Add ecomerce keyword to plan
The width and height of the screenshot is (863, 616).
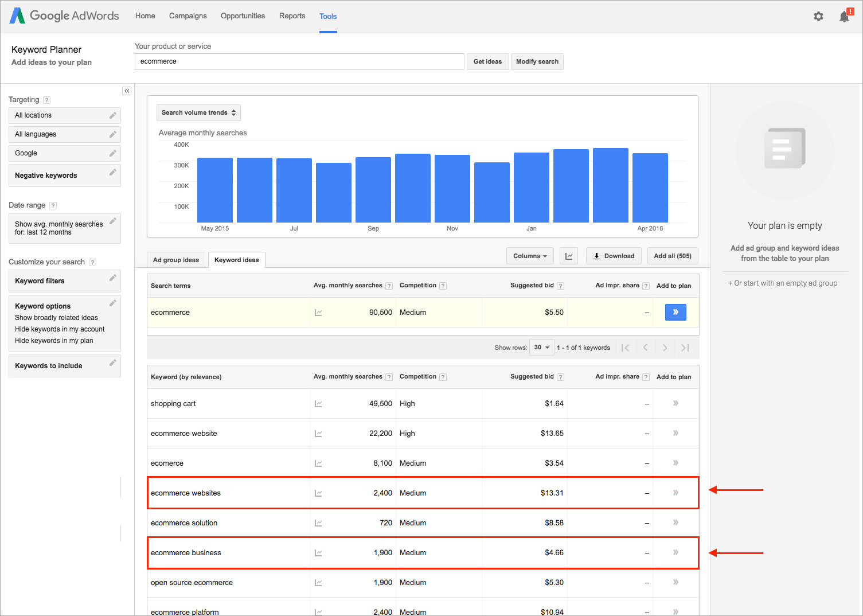point(675,463)
